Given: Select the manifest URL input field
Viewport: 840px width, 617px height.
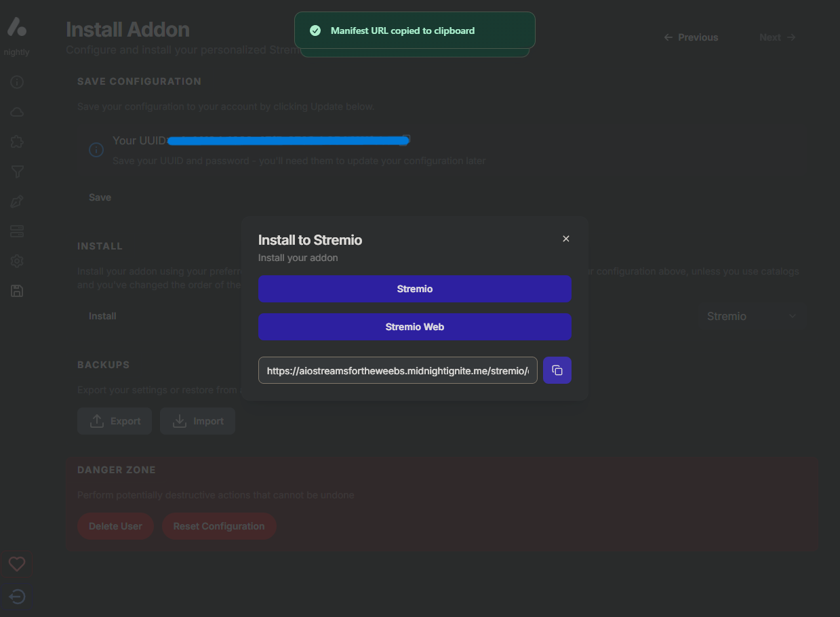Looking at the screenshot, I should coord(397,370).
